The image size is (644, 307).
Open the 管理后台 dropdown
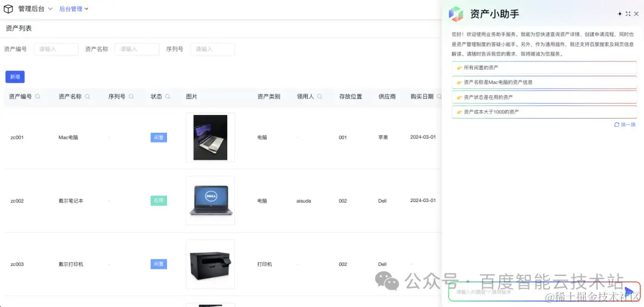35,8
